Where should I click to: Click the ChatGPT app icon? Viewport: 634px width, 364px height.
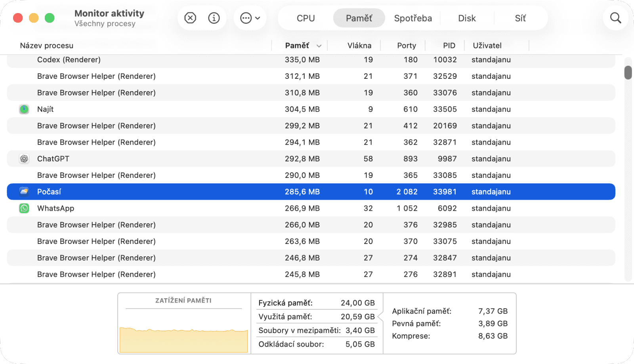[24, 159]
